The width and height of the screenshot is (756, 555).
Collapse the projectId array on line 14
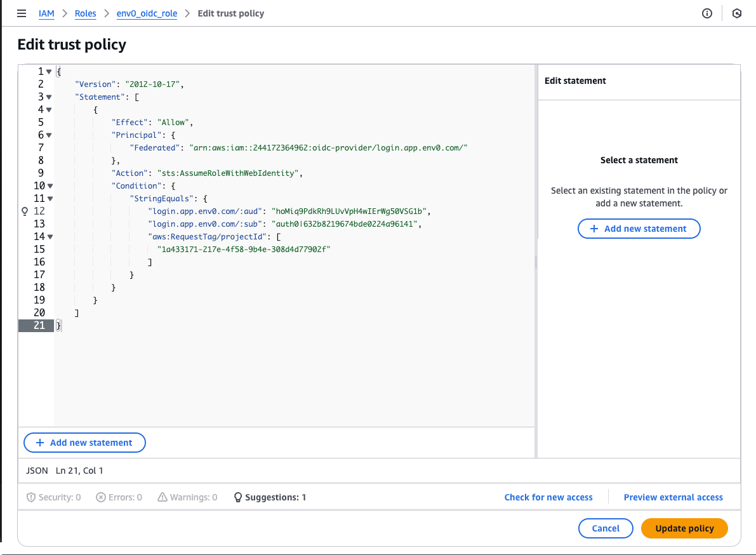point(50,236)
